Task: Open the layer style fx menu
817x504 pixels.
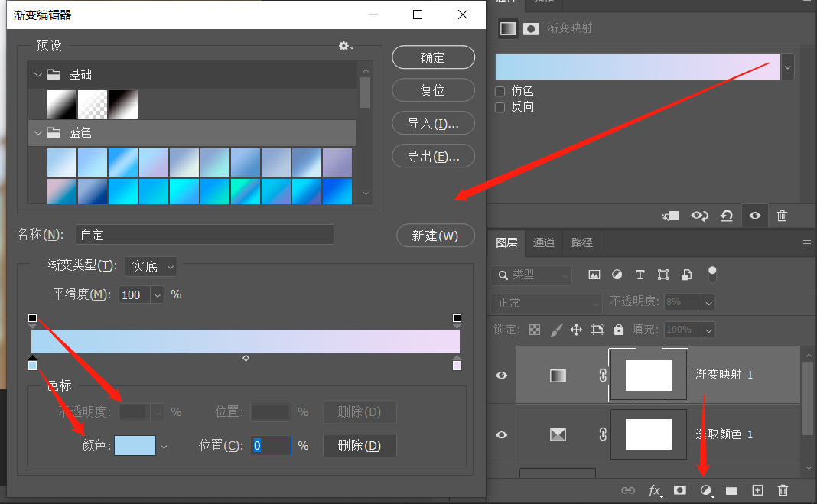Action: 655,490
